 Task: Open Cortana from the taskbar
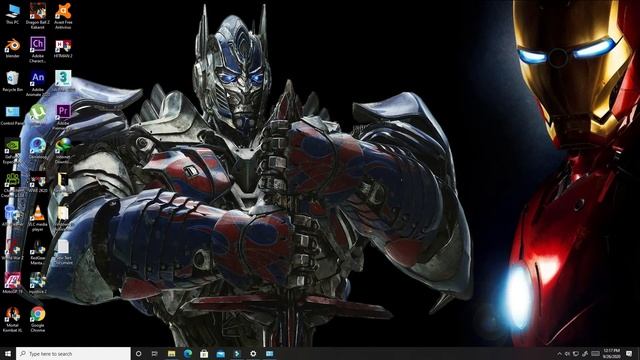138,353
